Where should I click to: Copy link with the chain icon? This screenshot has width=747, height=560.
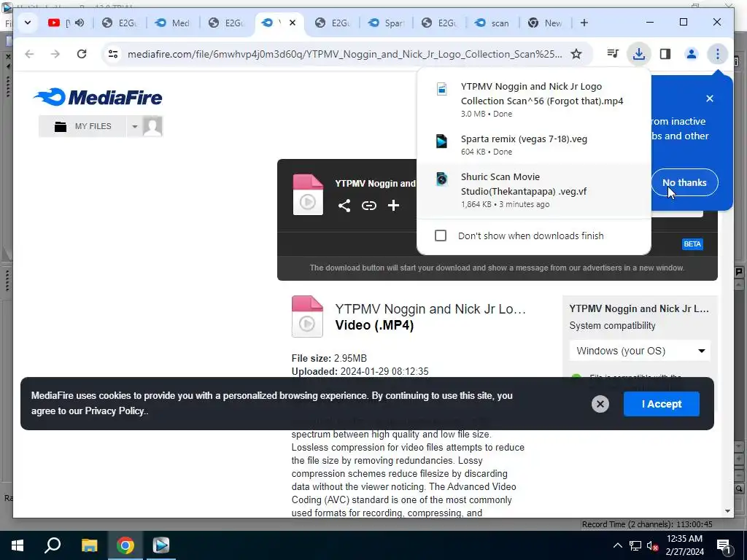[x=368, y=206]
